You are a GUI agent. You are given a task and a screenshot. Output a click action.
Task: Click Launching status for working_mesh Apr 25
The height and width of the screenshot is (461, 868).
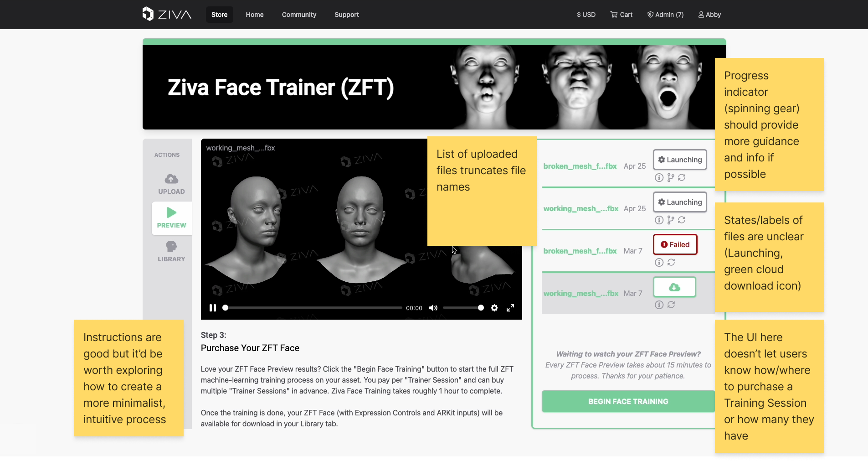pos(680,202)
